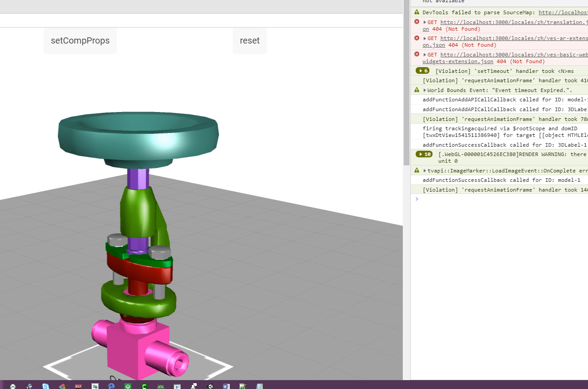Expand the tvapi ImageMarker LoadImageEvent warning
This screenshot has height=389, width=588.
(x=424, y=170)
